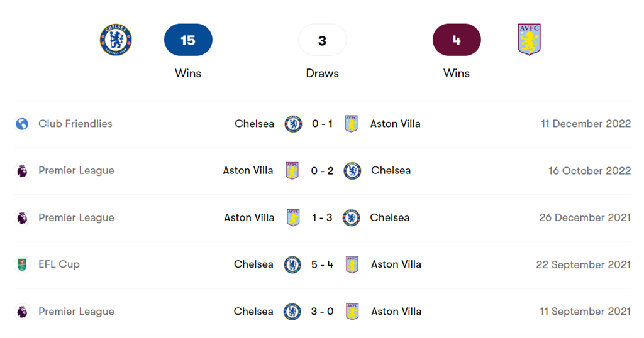The image size is (644, 338).
Task: Click Aston Villa team name in friendly row
Action: pyautogui.click(x=395, y=124)
